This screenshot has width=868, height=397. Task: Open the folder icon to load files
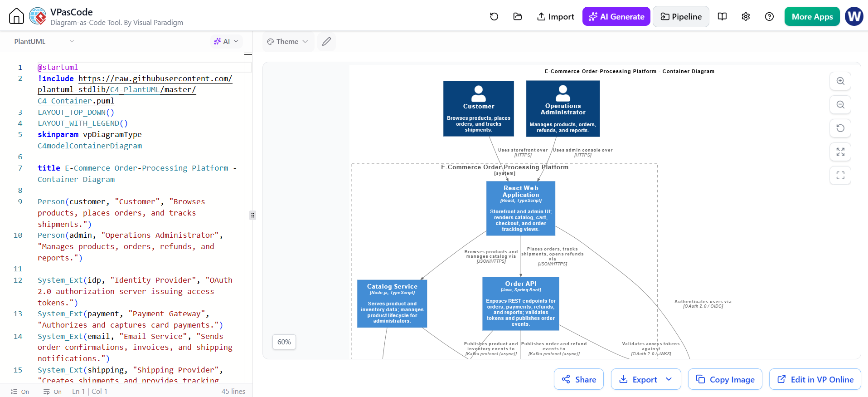coord(518,17)
